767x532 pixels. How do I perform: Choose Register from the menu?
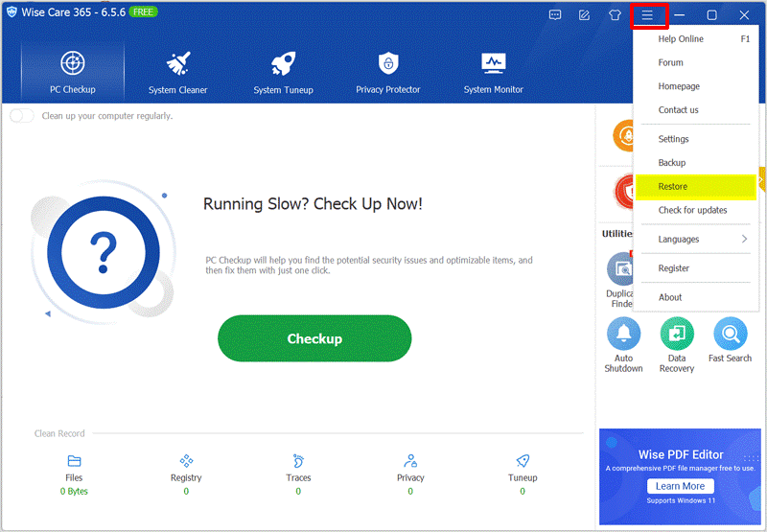click(x=695, y=268)
